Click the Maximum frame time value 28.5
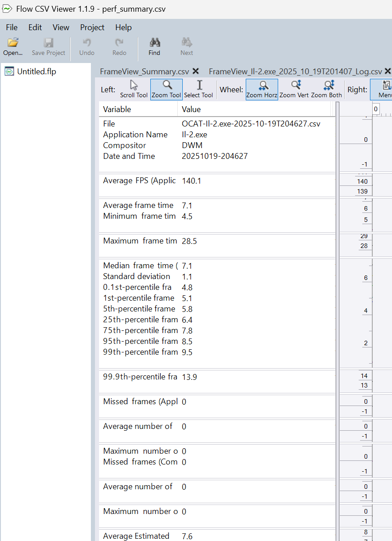The width and height of the screenshot is (392, 541). 189,241
